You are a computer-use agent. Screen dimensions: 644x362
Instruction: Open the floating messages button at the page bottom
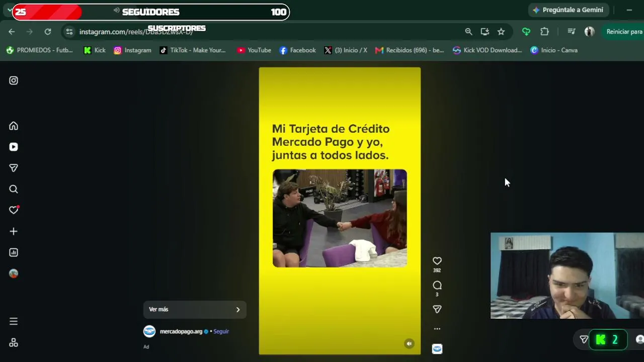(584, 340)
